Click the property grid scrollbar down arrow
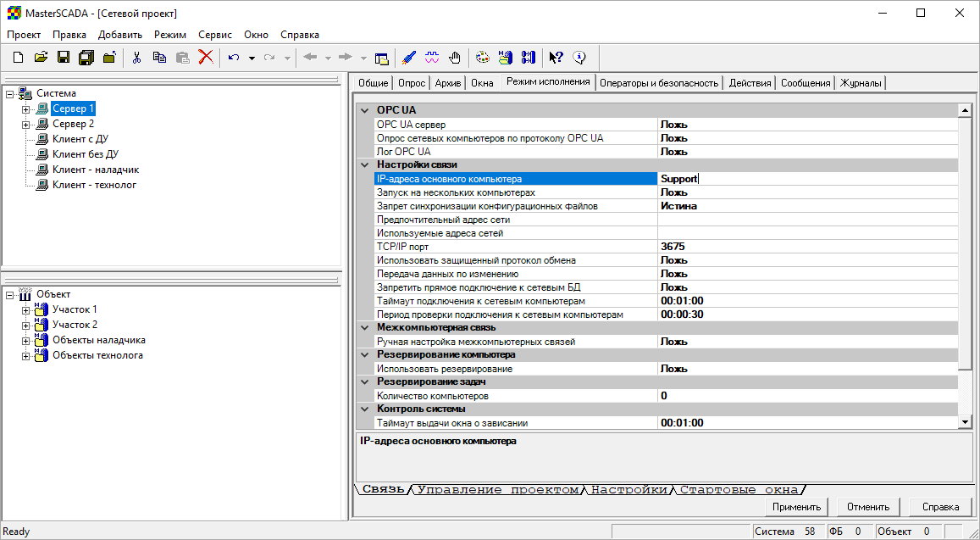This screenshot has height=540, width=980. pyautogui.click(x=965, y=422)
